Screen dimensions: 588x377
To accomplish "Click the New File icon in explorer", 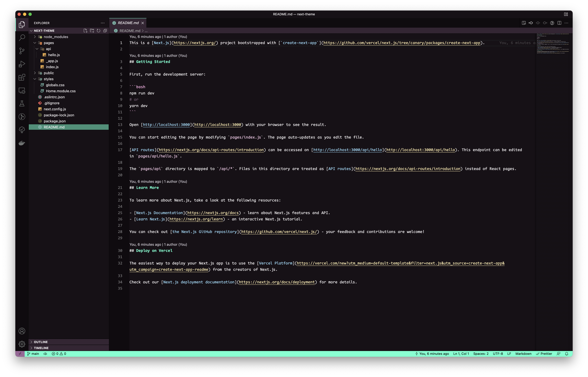I will click(85, 31).
